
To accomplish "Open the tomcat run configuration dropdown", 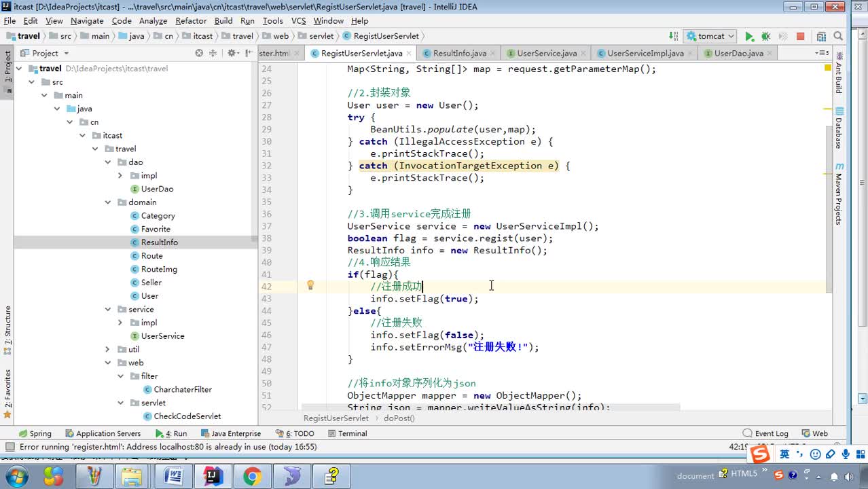I will point(710,36).
